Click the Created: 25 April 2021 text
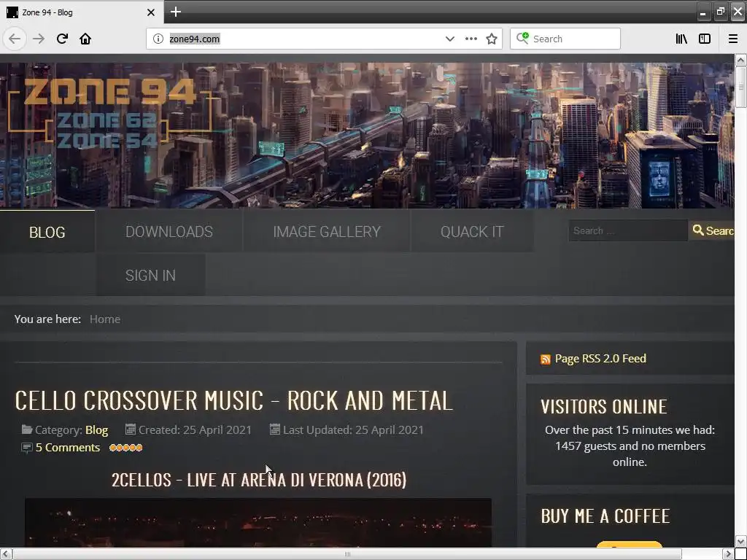The width and height of the screenshot is (747, 560). click(x=195, y=430)
